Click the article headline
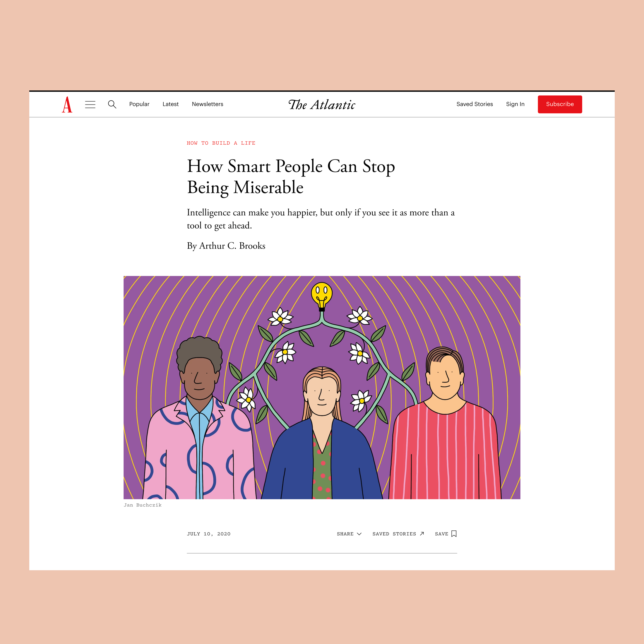Screen dimensions: 644x644 click(x=291, y=176)
